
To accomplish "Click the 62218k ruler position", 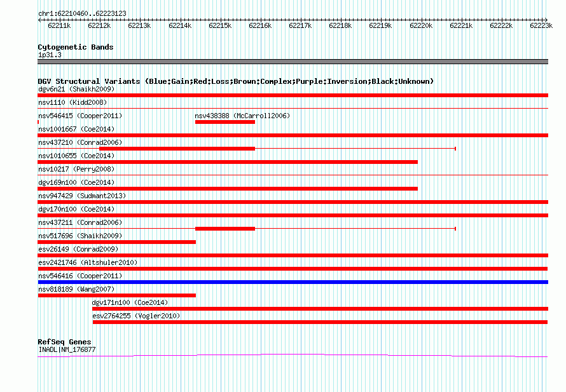I will click(340, 25).
